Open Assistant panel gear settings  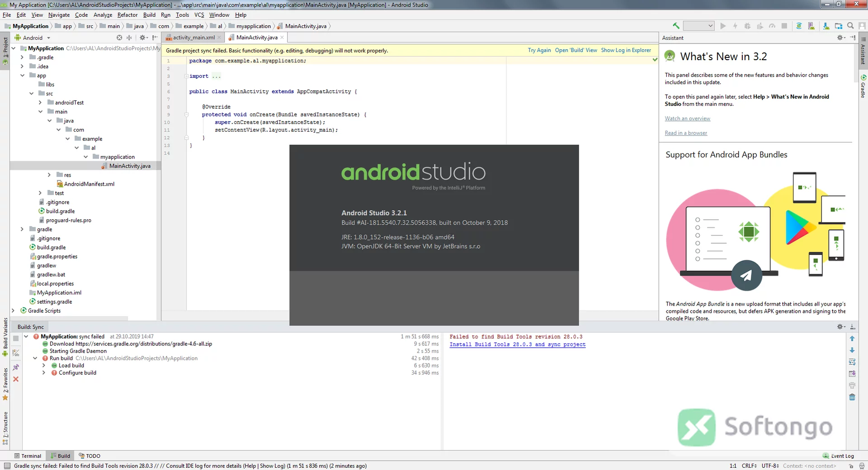pyautogui.click(x=841, y=38)
